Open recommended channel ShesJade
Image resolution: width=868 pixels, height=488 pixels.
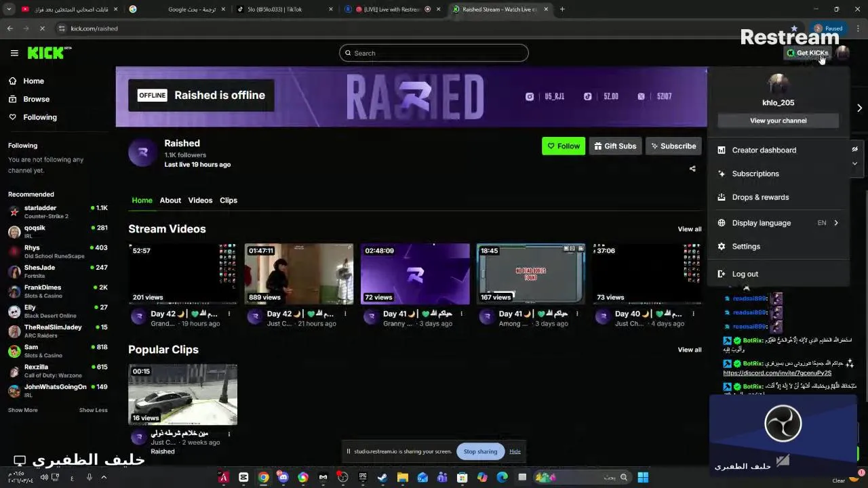coord(58,271)
